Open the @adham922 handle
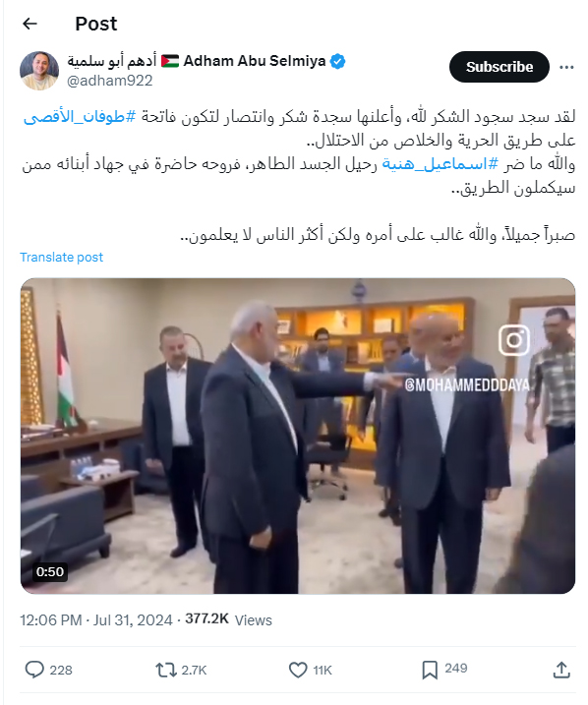 click(x=110, y=81)
